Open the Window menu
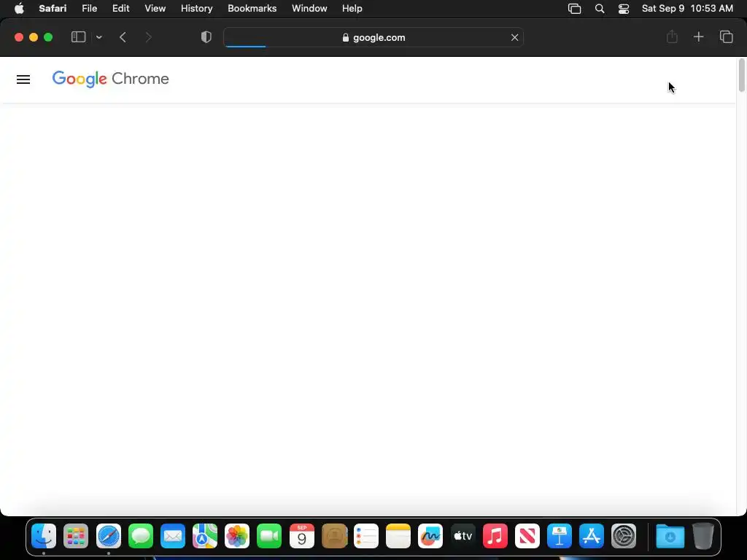 tap(309, 9)
